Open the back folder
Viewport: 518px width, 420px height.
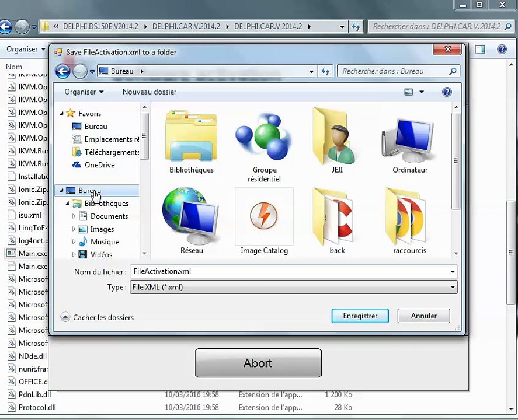click(x=337, y=221)
